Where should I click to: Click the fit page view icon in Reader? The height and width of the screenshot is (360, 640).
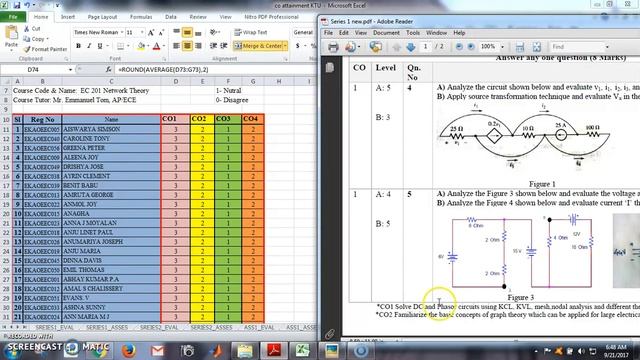(x=537, y=47)
